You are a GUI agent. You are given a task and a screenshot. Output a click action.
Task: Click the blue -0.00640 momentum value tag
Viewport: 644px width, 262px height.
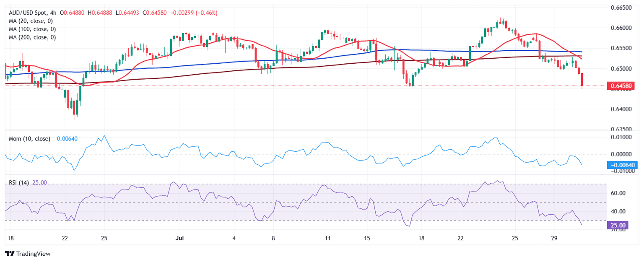coord(622,165)
